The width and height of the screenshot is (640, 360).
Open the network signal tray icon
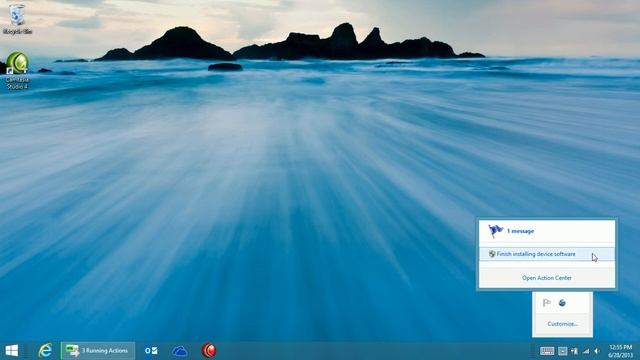pos(586,351)
